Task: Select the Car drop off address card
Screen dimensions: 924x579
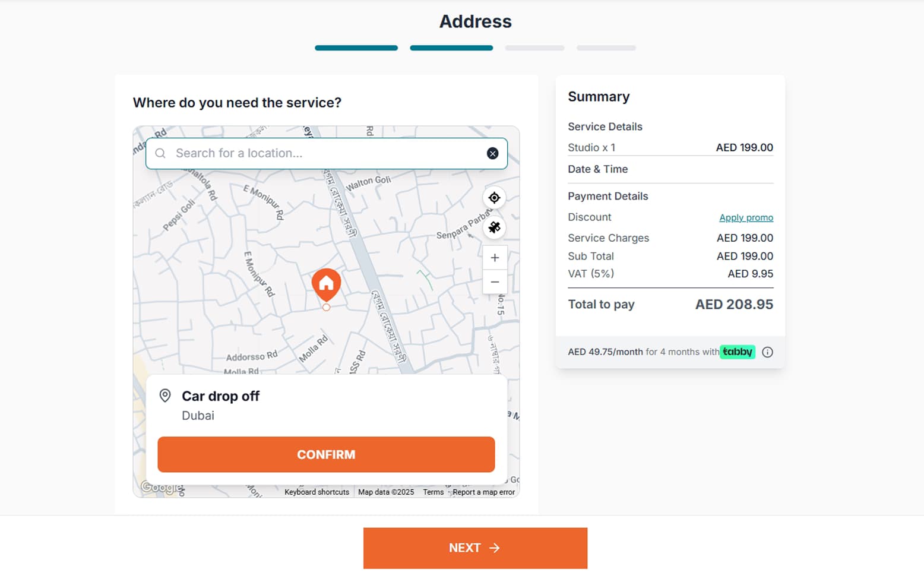Action: click(326, 404)
